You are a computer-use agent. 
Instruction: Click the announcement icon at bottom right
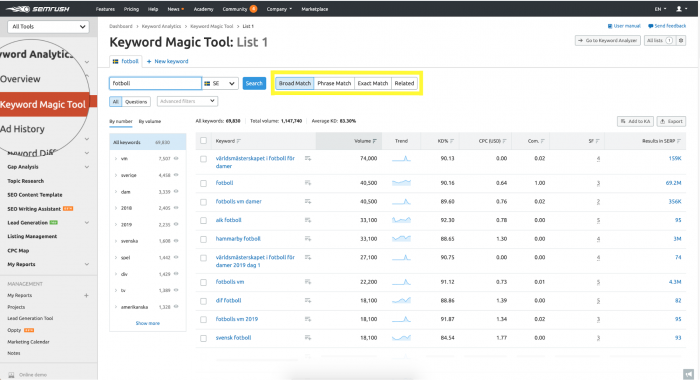pyautogui.click(x=688, y=374)
